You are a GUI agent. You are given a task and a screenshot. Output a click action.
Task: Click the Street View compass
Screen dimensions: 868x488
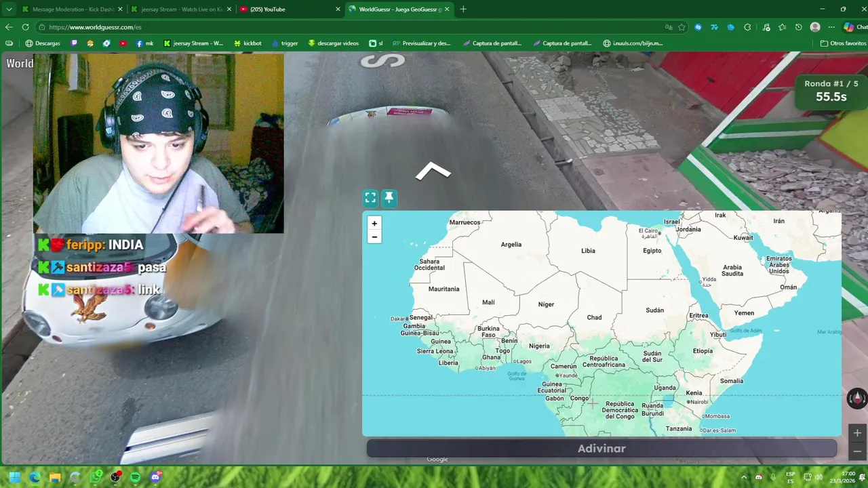(857, 399)
